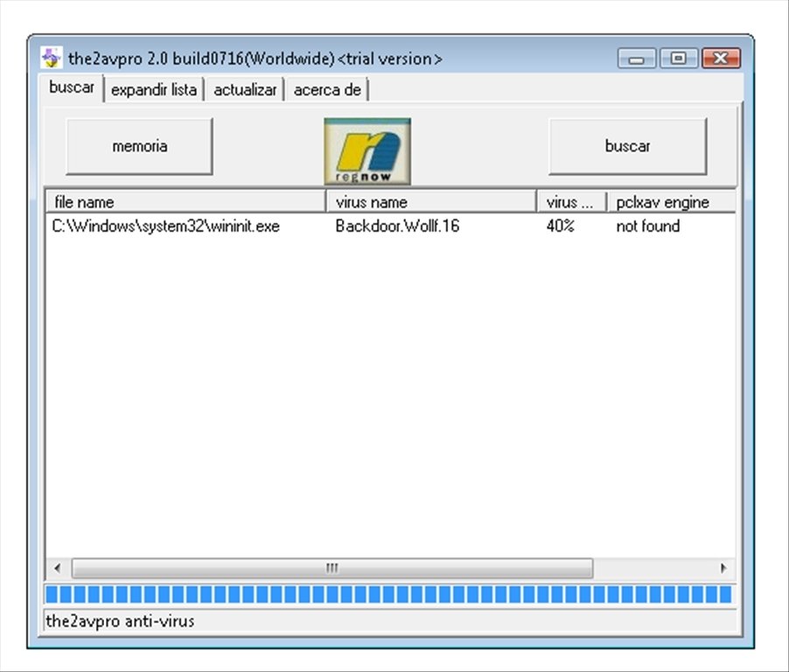Image resolution: width=789 pixels, height=672 pixels.
Task: Click the truncated virus ... column header
Action: 572,202
